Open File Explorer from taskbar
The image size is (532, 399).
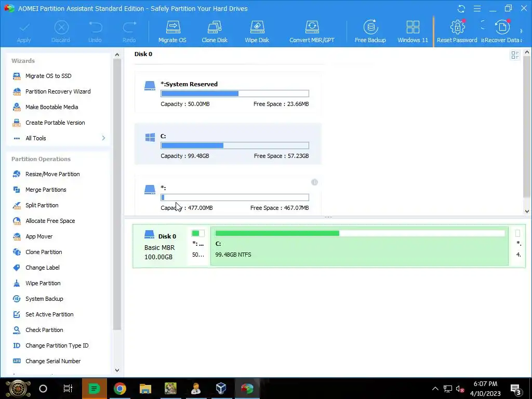coord(145,389)
